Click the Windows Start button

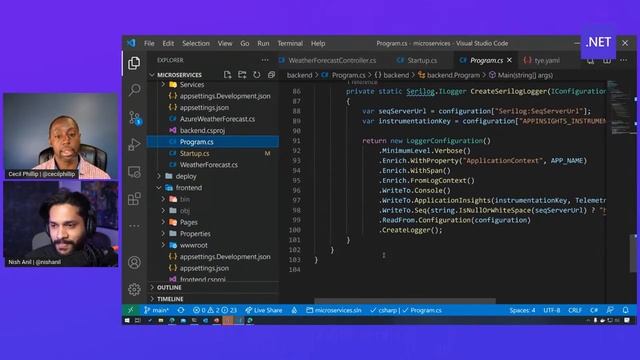click(x=127, y=320)
